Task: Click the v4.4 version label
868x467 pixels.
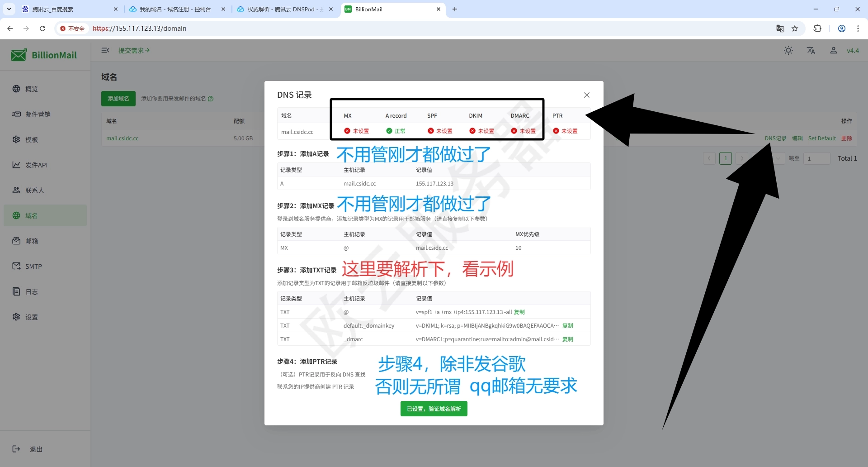Action: 853,51
